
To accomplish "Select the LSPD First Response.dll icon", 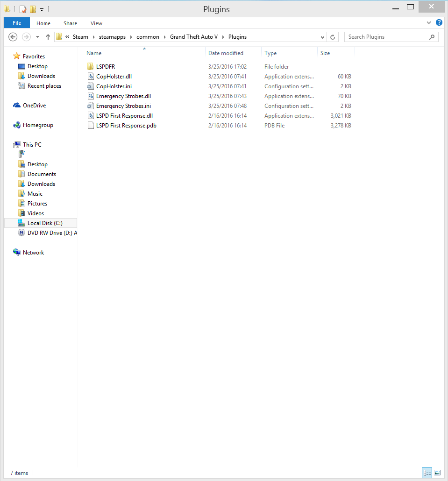I will pyautogui.click(x=91, y=116).
